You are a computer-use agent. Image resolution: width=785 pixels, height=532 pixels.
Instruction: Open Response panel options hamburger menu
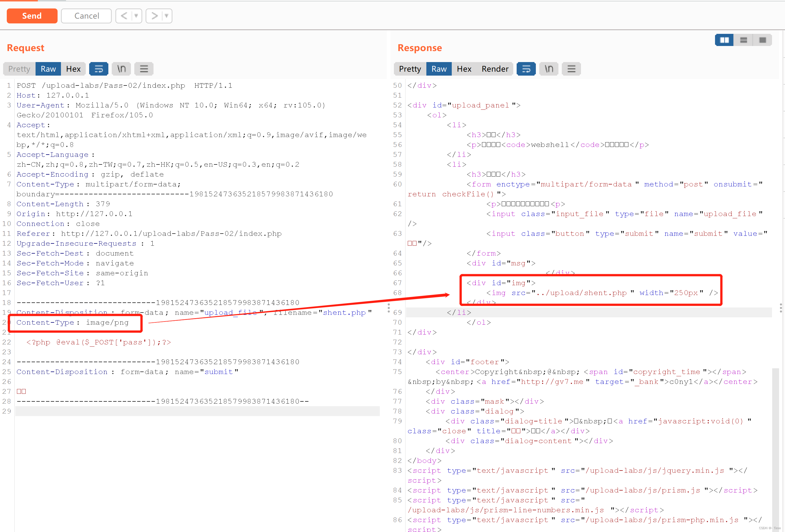[571, 69]
